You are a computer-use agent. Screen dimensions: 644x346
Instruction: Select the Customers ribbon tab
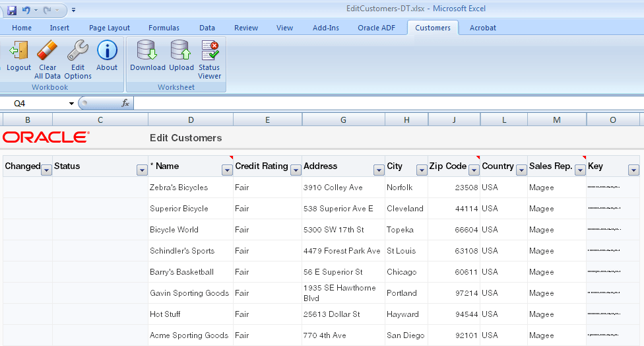[433, 28]
